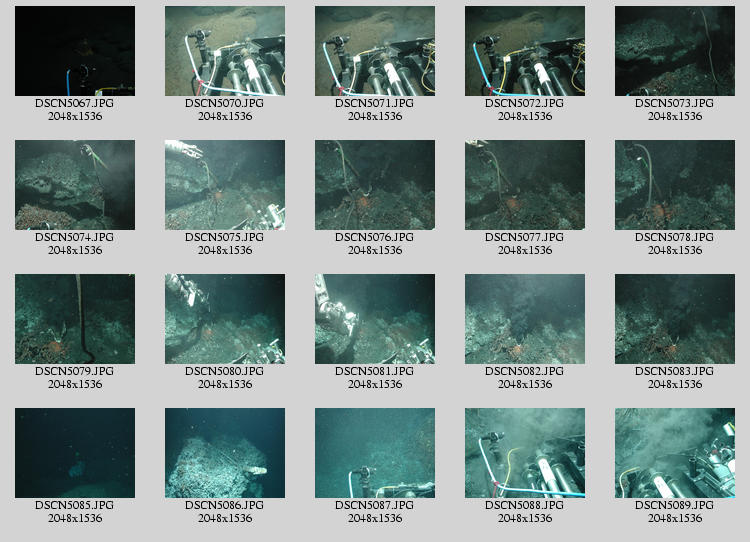Click the DSCN5082.JPG filename text
This screenshot has width=750, height=542.
pos(524,371)
